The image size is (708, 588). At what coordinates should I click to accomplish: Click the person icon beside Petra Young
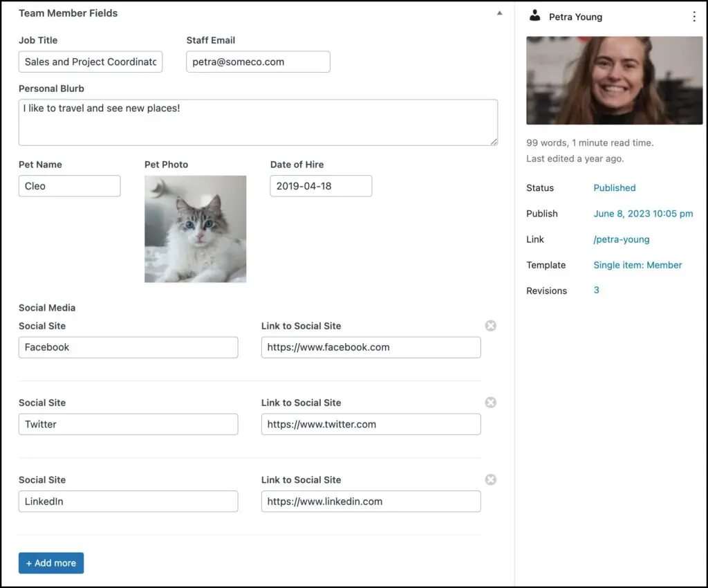click(x=534, y=16)
